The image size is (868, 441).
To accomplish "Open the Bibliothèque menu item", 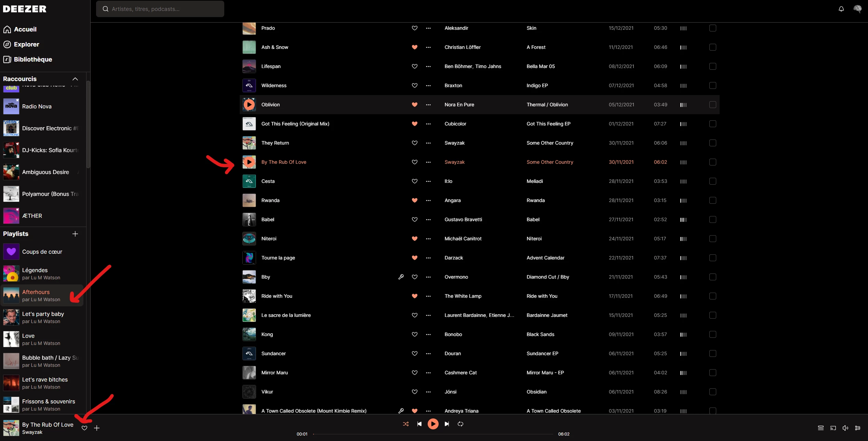I will click(33, 59).
